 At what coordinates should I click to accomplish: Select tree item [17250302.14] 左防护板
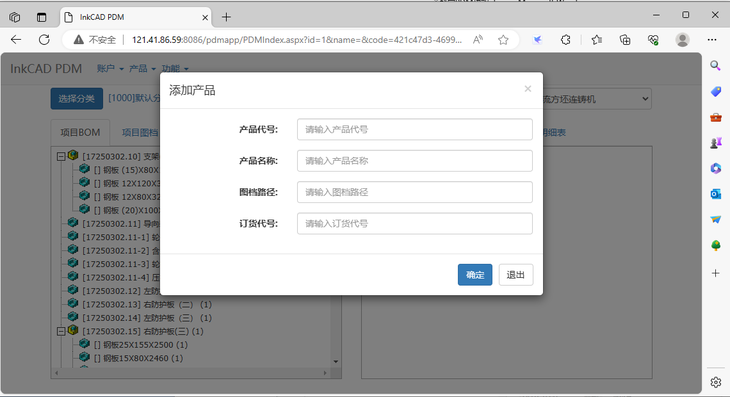[147, 318]
